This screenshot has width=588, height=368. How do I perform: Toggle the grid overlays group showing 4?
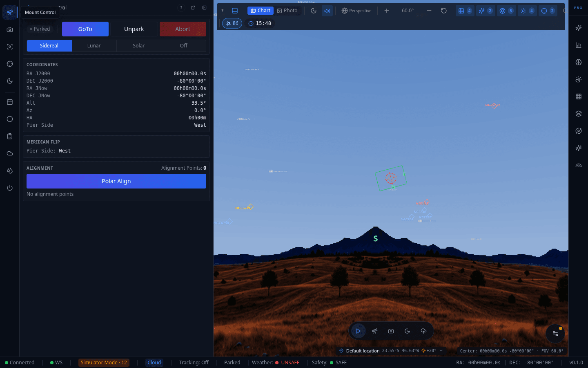tap(465, 11)
